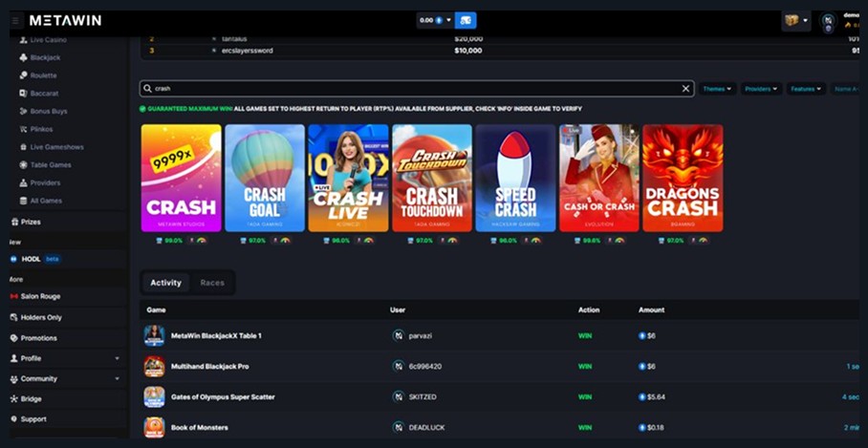868x448 pixels.
Task: Expand the Profile section in sidebar
Action: click(117, 358)
